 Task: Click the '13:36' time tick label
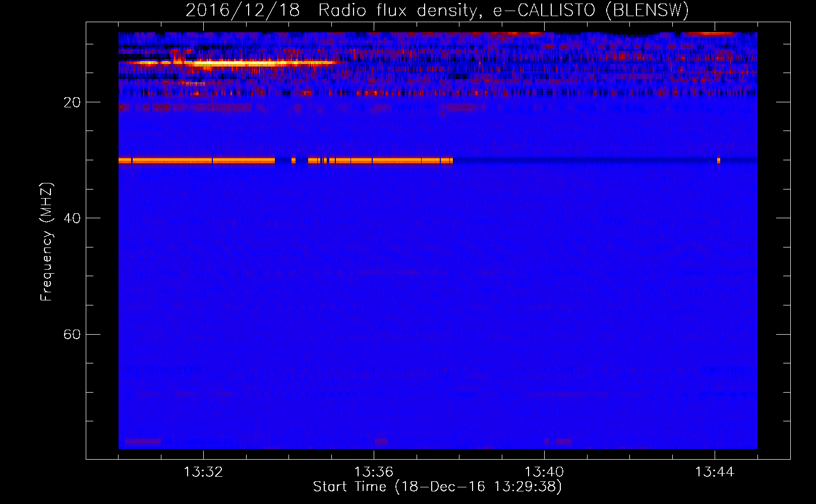374,472
